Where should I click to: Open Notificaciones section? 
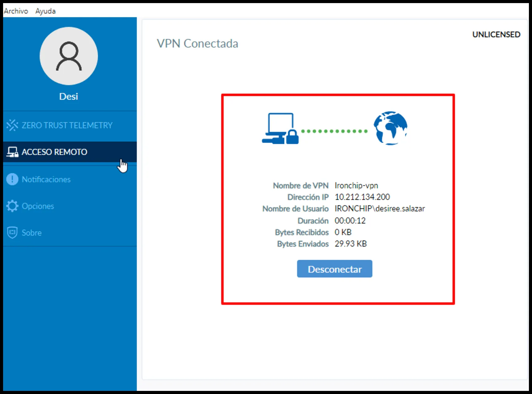click(x=70, y=179)
